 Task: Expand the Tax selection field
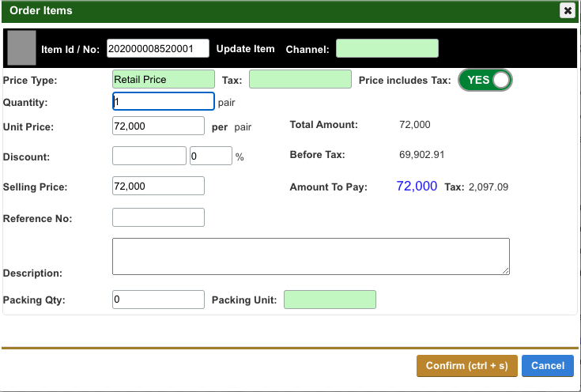coord(300,79)
